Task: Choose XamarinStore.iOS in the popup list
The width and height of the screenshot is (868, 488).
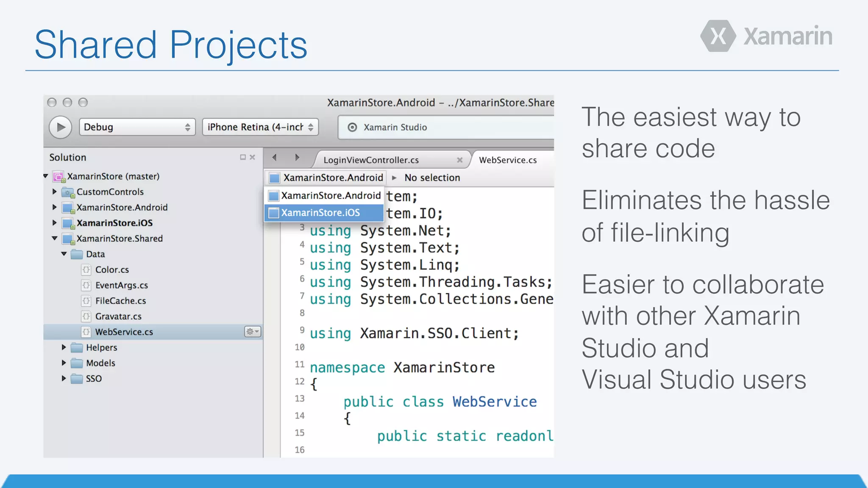Action: 324,213
